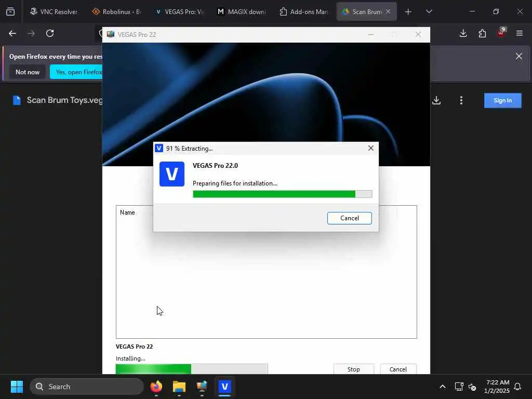Click the extraction progress bar

pos(282,194)
